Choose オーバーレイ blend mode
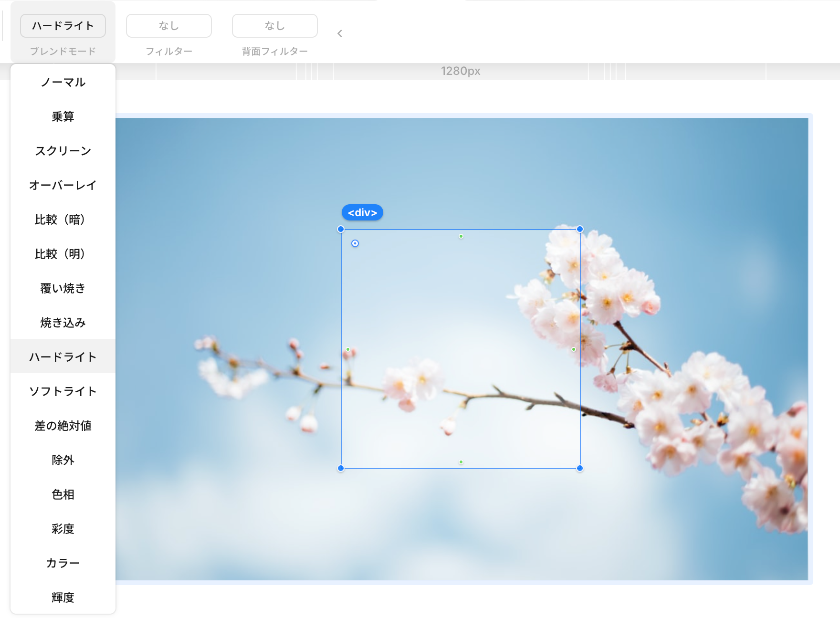Image resolution: width=840 pixels, height=628 pixels. click(x=63, y=185)
